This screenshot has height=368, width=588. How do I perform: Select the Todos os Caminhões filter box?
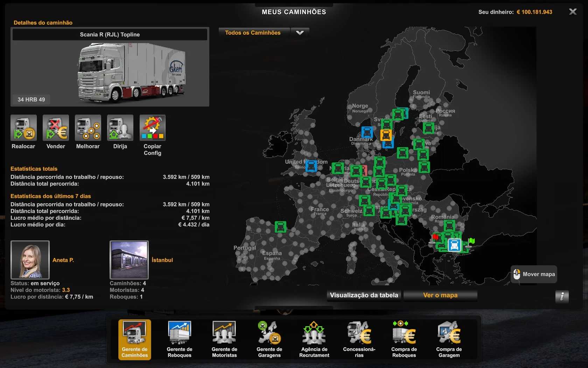[x=253, y=33]
